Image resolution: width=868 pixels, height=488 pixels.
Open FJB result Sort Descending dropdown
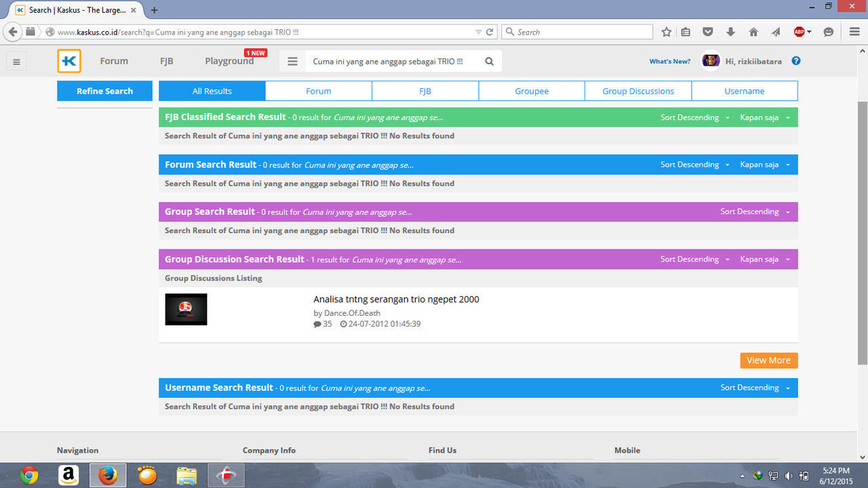(x=695, y=117)
